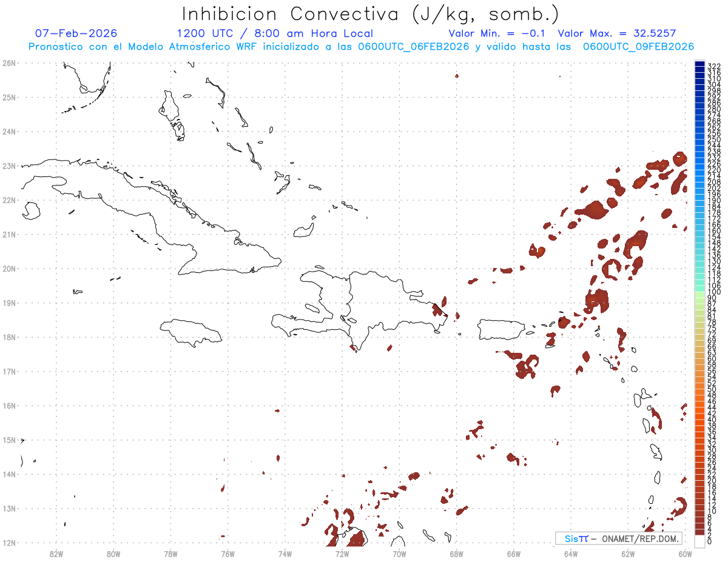Click the "13N" latitude label
The height and width of the screenshot is (562, 728).
click(9, 509)
